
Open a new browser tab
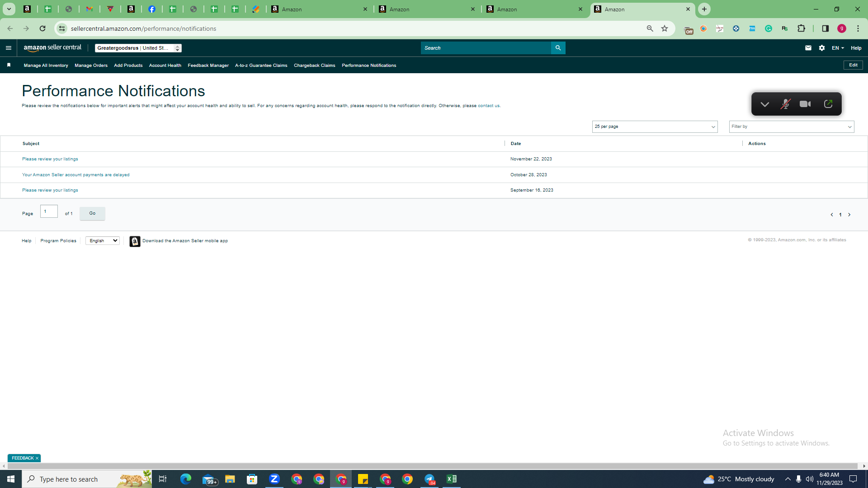[x=704, y=9]
